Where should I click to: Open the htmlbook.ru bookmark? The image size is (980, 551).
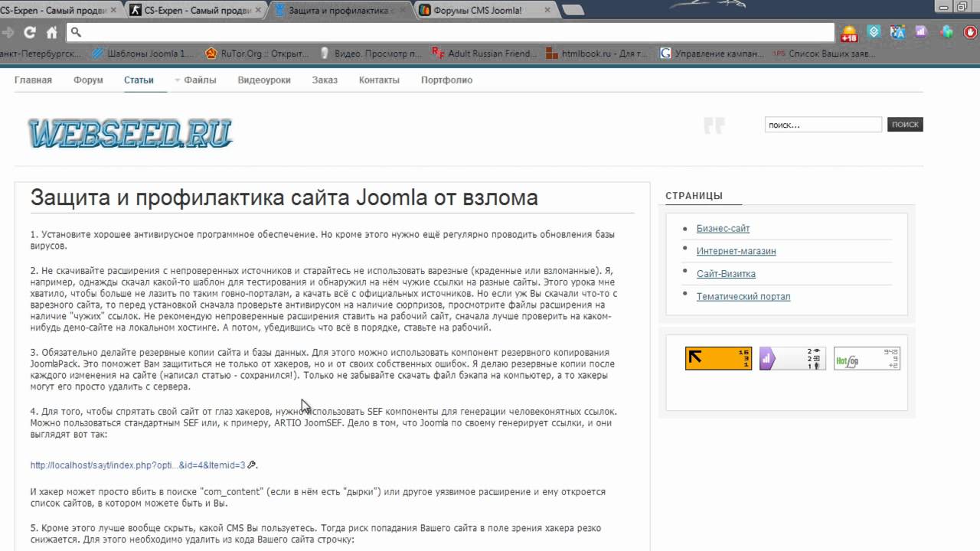point(597,54)
